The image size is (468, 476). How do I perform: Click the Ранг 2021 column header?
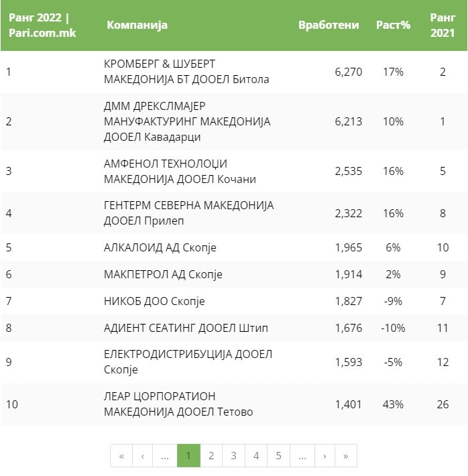click(x=443, y=25)
